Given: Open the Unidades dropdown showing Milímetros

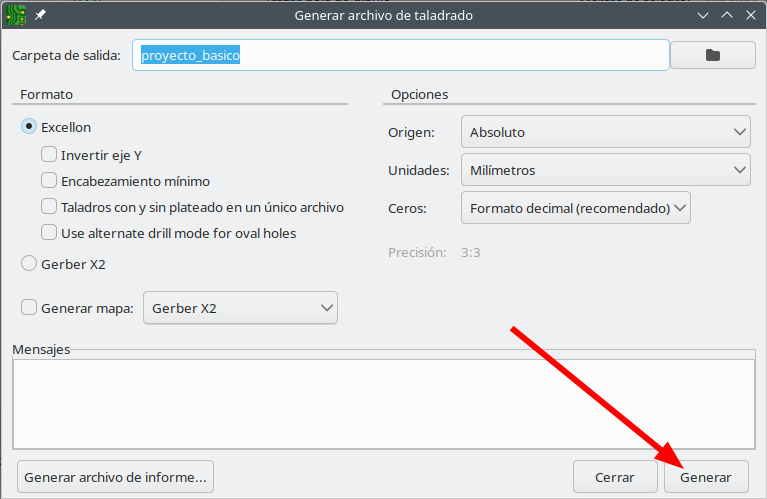Looking at the screenshot, I should click(x=605, y=170).
